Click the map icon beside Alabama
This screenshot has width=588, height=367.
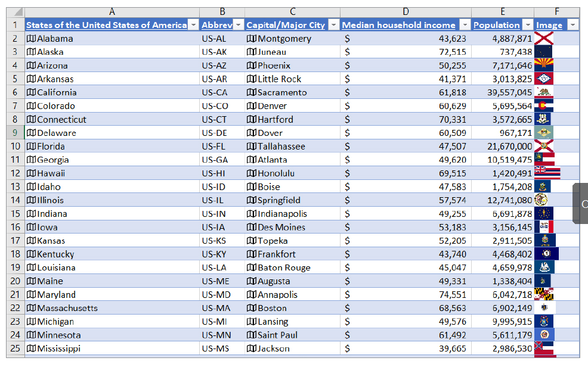32,39
